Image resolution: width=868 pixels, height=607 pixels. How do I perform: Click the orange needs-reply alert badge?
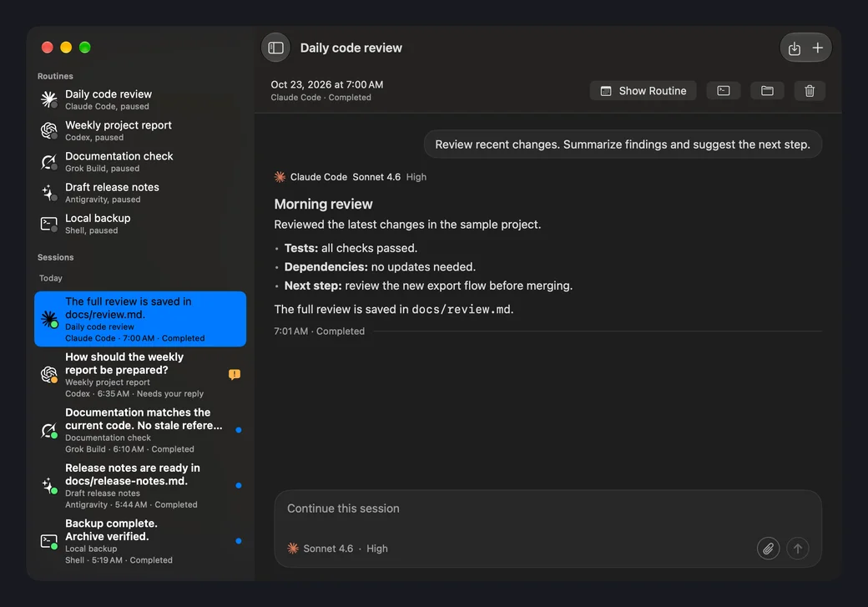pos(235,374)
